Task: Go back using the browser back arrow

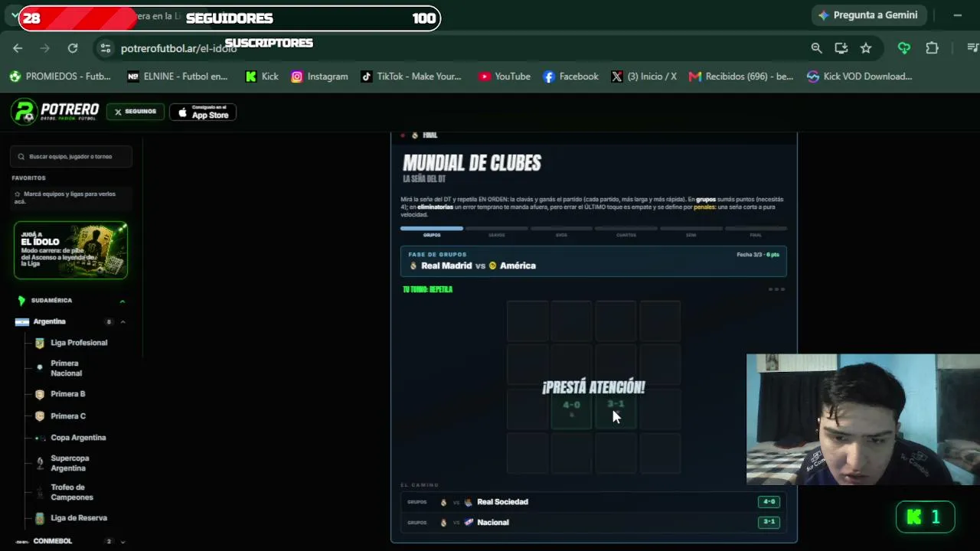Action: [x=18, y=48]
